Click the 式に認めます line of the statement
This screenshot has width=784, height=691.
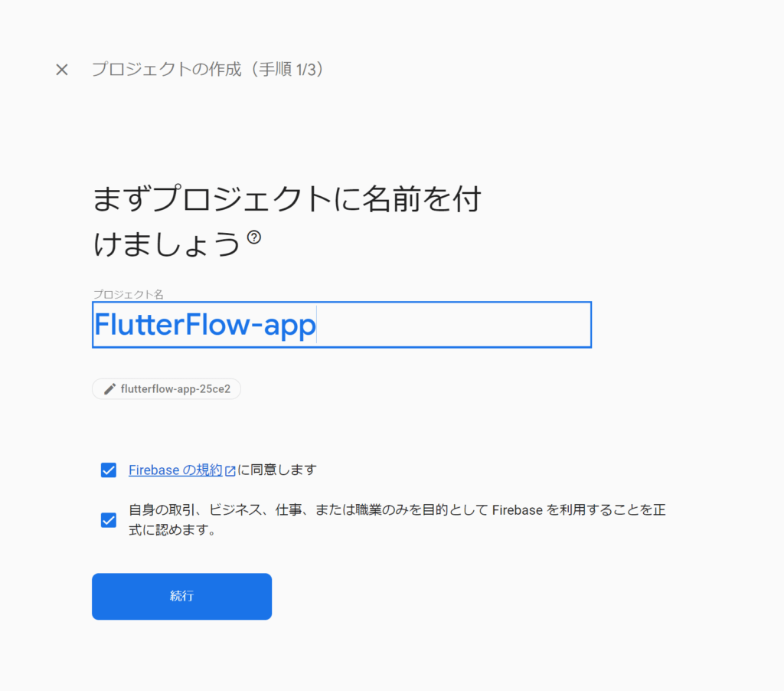click(x=172, y=529)
